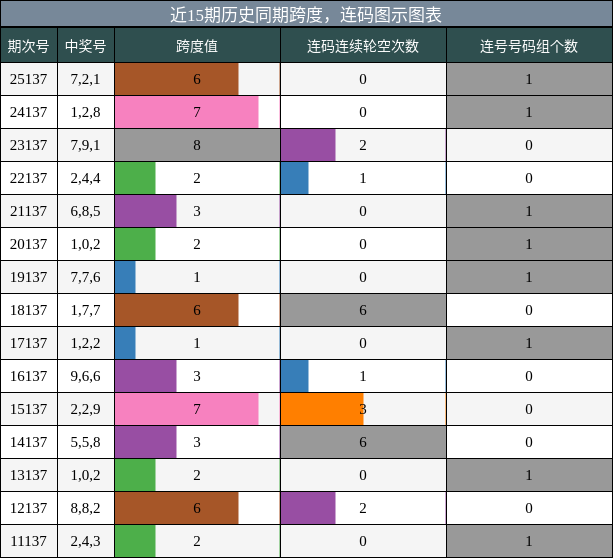Select issue number 19137
This screenshot has width=613, height=558.
(x=29, y=277)
